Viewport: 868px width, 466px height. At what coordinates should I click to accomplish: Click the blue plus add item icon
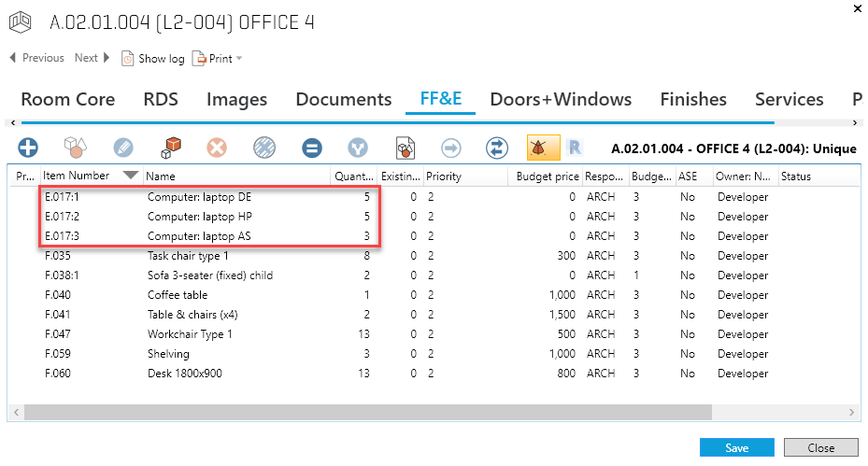29,148
